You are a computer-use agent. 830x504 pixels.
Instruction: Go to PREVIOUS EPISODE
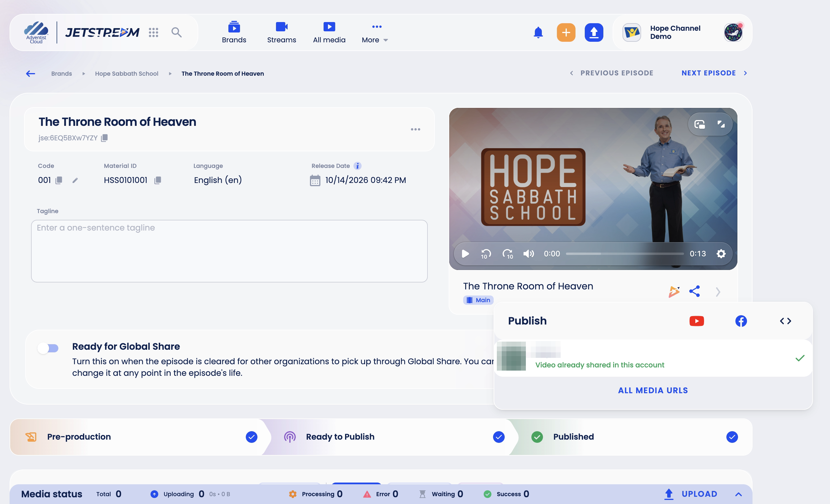click(611, 73)
